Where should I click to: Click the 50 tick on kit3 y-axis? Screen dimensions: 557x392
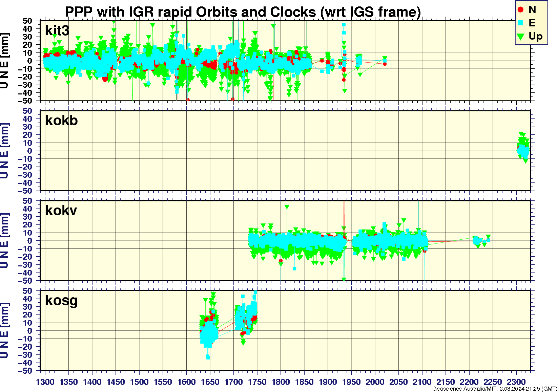click(x=27, y=21)
